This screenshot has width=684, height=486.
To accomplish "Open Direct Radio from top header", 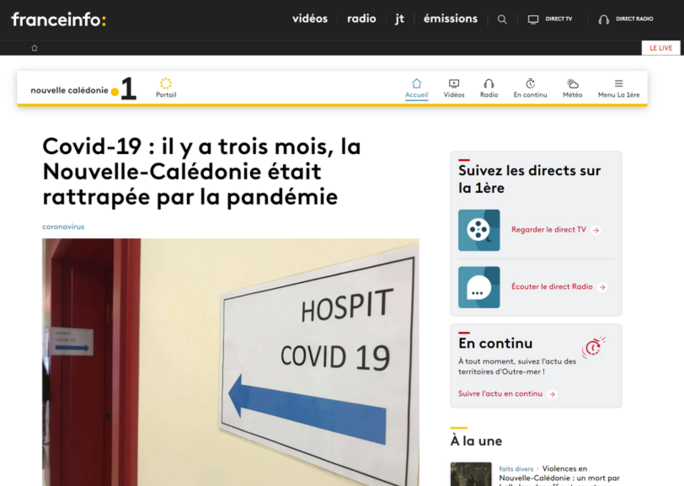I will pyautogui.click(x=625, y=19).
